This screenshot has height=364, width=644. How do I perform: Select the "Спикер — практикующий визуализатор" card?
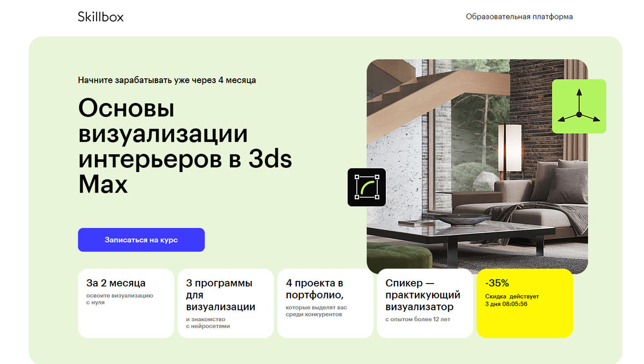tap(425, 303)
